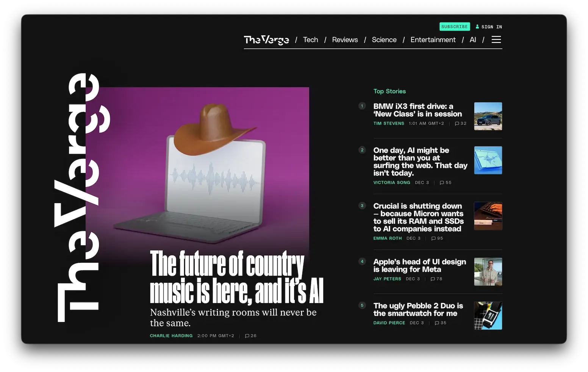The width and height of the screenshot is (588, 372).
Task: Click comment icon on country music story
Action: point(247,336)
